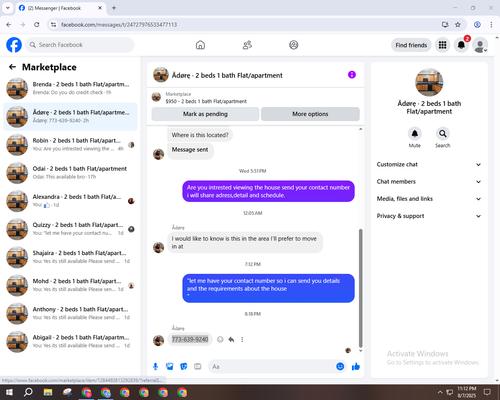Click the browser address bar URL
Image resolution: width=500 pixels, height=400 pixels.
[x=119, y=25]
